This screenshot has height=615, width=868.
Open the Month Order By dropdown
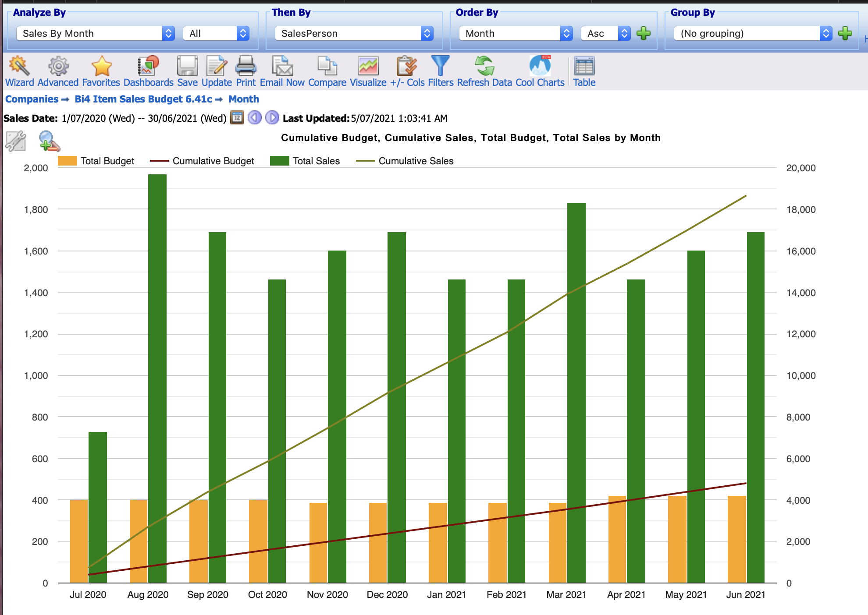coord(516,33)
